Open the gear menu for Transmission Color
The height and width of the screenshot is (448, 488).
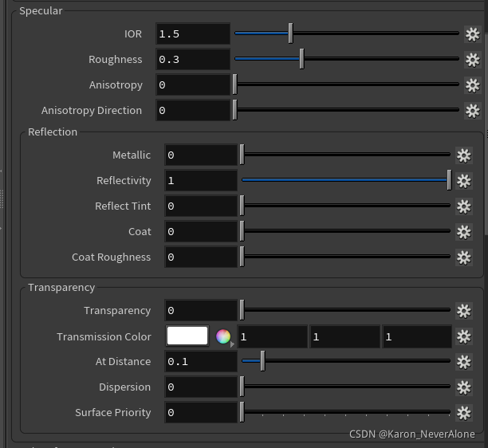[464, 336]
